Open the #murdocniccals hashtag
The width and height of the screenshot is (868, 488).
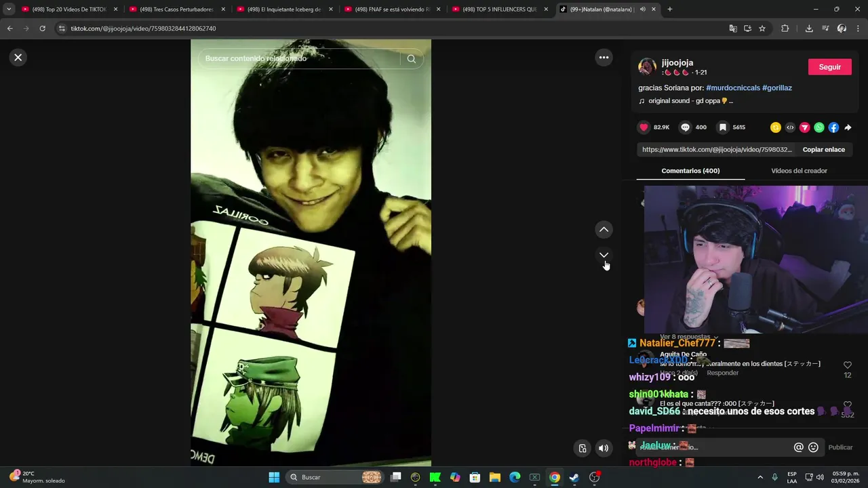(733, 88)
